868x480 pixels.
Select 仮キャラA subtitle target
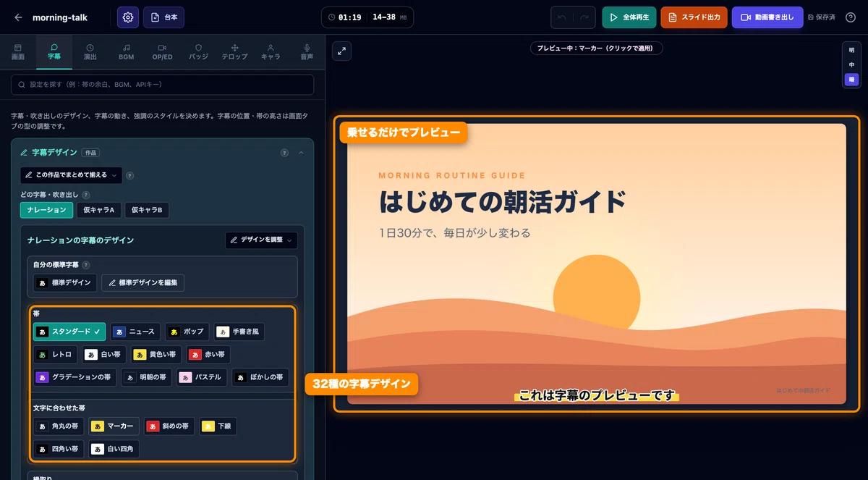[98, 210]
